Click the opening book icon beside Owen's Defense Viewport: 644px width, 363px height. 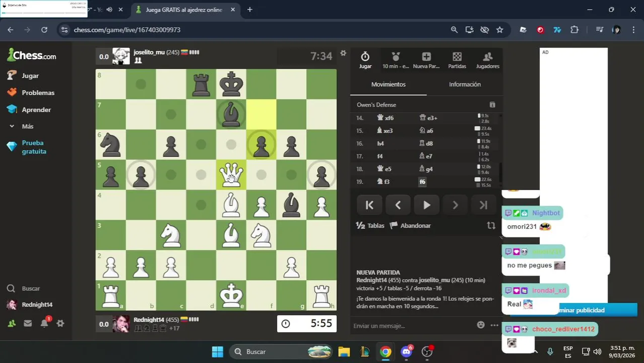point(492,105)
